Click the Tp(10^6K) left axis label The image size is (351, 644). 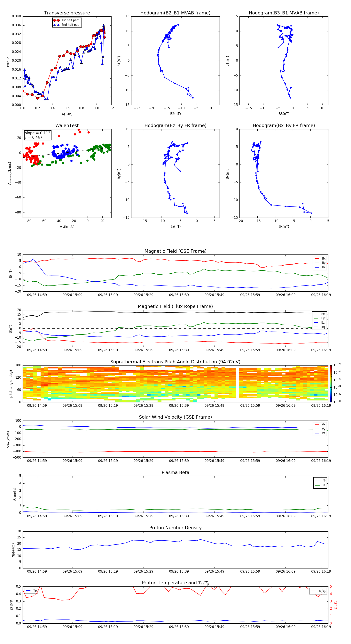pyautogui.click(x=11, y=605)
